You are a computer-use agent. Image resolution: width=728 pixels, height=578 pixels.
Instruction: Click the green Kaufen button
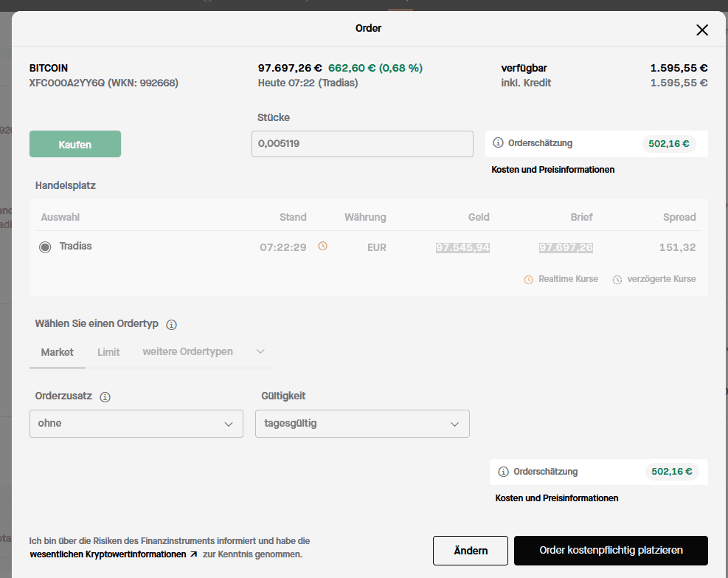click(x=75, y=145)
